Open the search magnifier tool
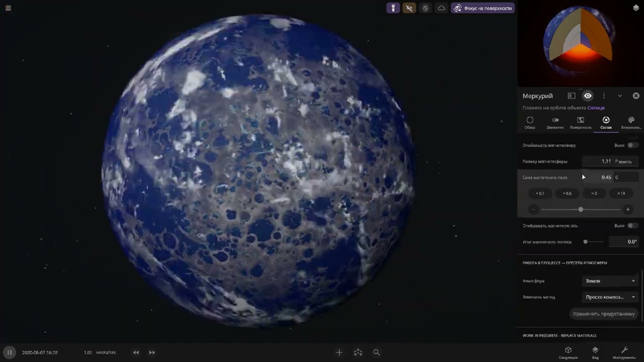 click(376, 352)
